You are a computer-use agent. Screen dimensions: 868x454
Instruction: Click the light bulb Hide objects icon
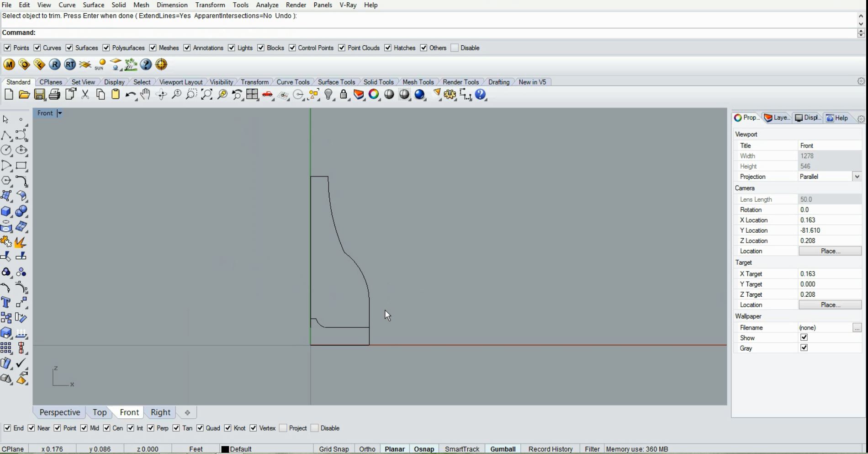[329, 95]
